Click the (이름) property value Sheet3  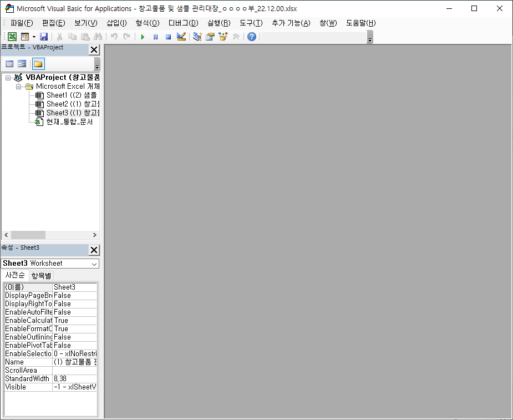point(75,287)
